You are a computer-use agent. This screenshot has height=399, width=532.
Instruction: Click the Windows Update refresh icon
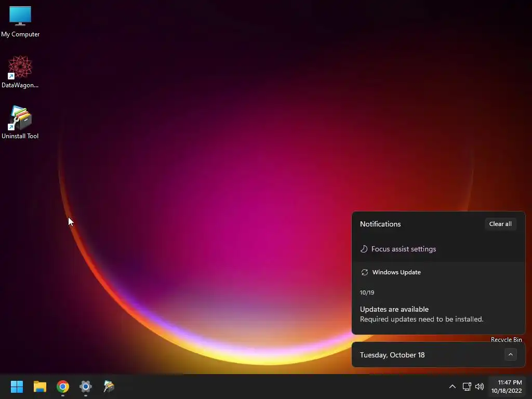pos(364,272)
